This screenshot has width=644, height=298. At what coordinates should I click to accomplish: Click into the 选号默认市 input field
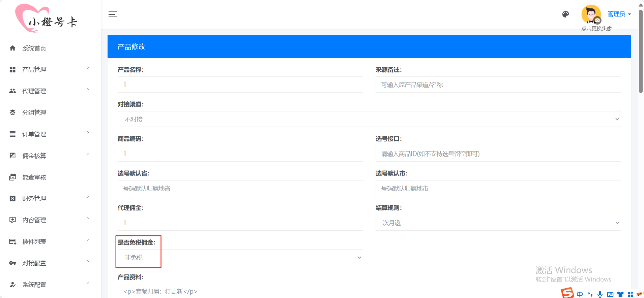click(x=498, y=188)
